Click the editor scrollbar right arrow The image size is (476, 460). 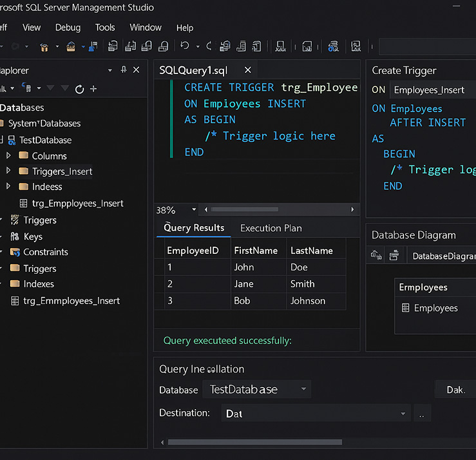point(352,209)
